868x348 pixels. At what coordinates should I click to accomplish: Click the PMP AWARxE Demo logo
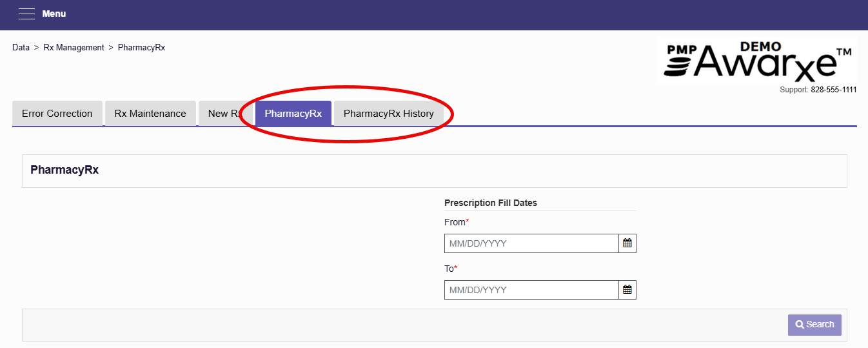click(756, 60)
